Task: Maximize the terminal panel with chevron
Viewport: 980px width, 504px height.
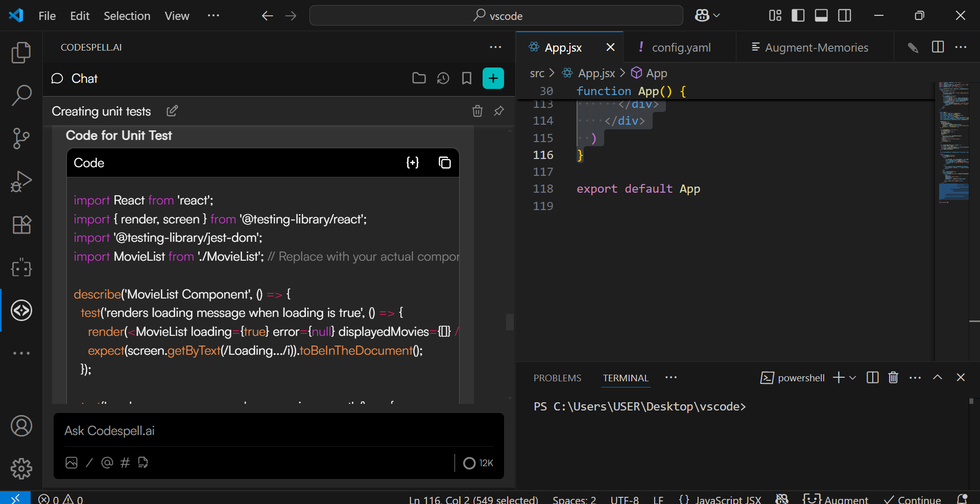Action: pyautogui.click(x=937, y=378)
